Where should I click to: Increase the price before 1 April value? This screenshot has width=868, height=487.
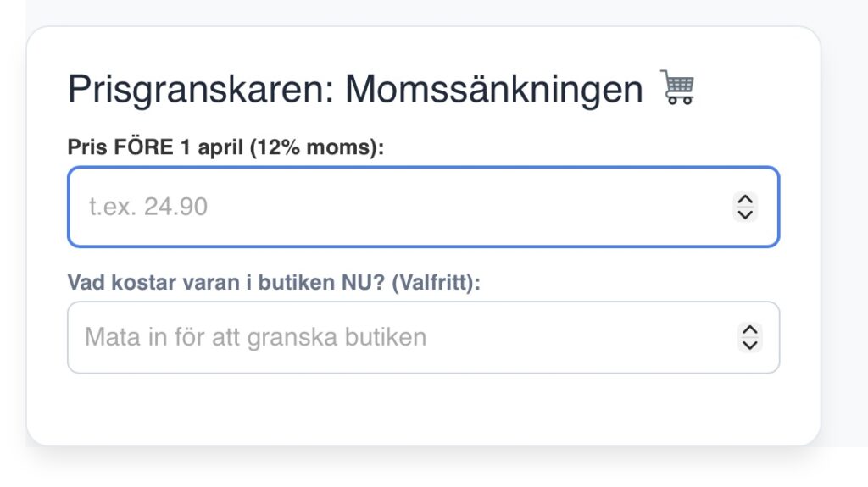click(745, 200)
